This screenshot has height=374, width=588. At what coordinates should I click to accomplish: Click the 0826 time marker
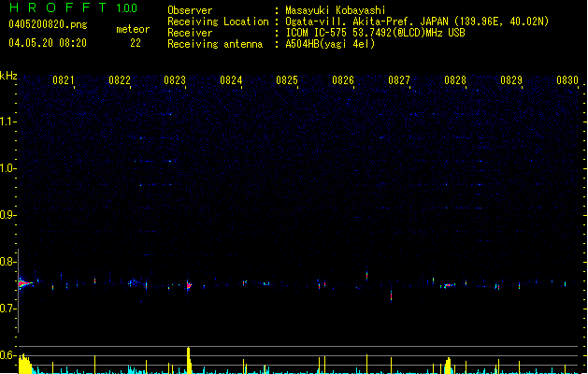click(x=343, y=80)
